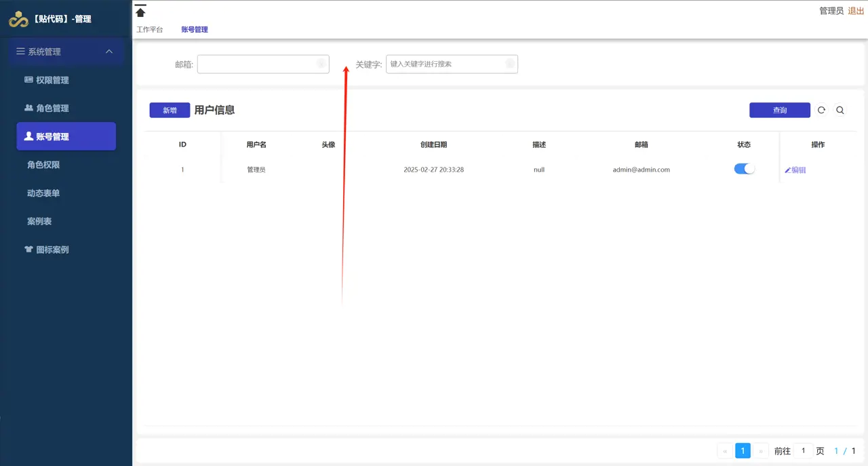
Task: Click the previous page arrow in pagination
Action: click(724, 450)
